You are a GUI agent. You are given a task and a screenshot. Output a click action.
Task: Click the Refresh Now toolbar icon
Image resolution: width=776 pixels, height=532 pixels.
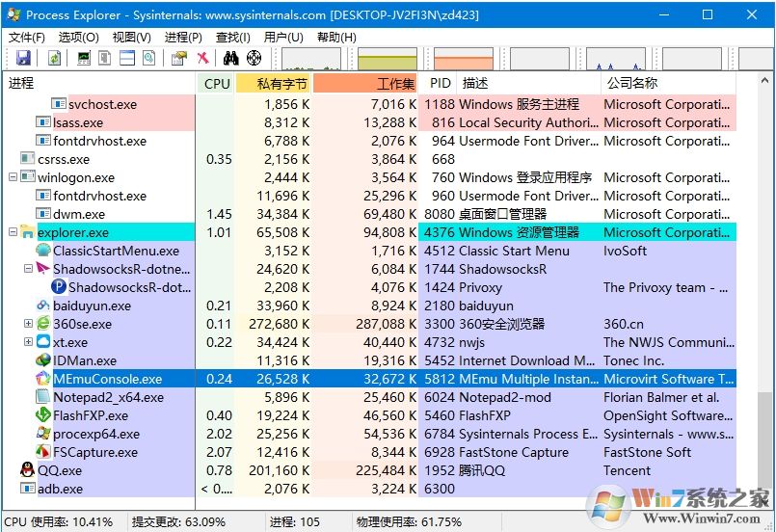coord(55,59)
